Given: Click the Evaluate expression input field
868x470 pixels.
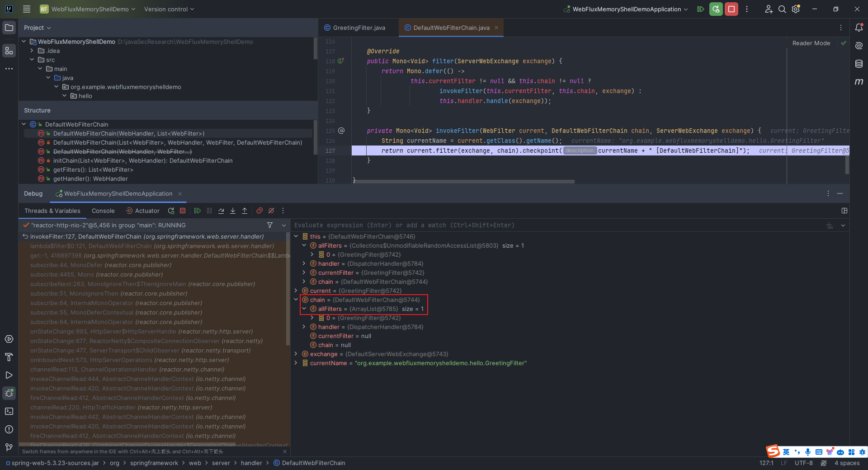Looking at the screenshot, I should coord(558,225).
